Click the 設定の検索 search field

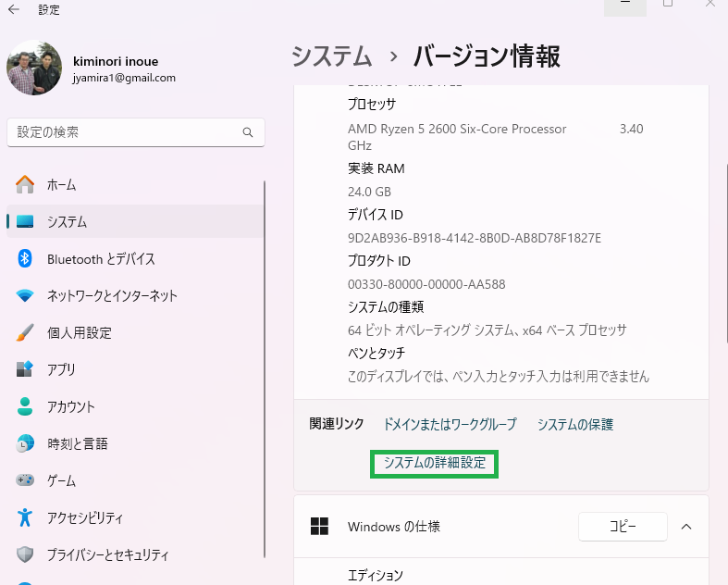136,132
